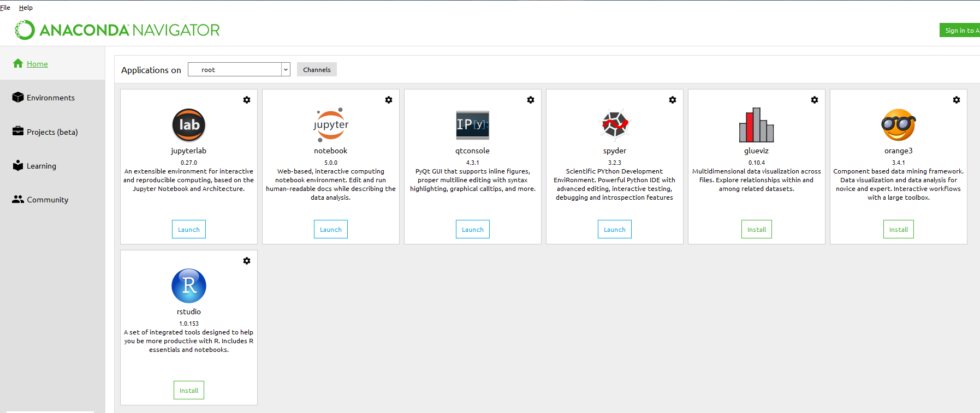980x413 pixels.
Task: Click the Sign in button
Action: (960, 31)
